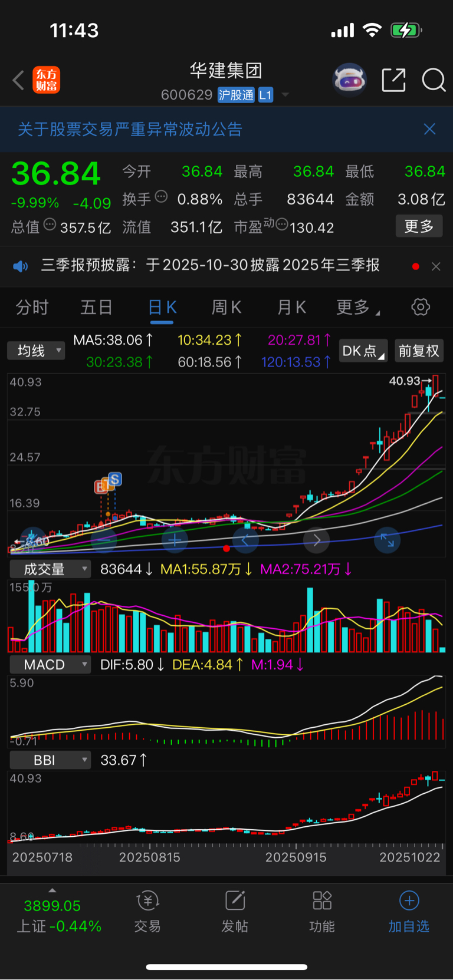Image resolution: width=453 pixels, height=980 pixels.
Task: Tap the L1 level badge
Action: point(265,95)
